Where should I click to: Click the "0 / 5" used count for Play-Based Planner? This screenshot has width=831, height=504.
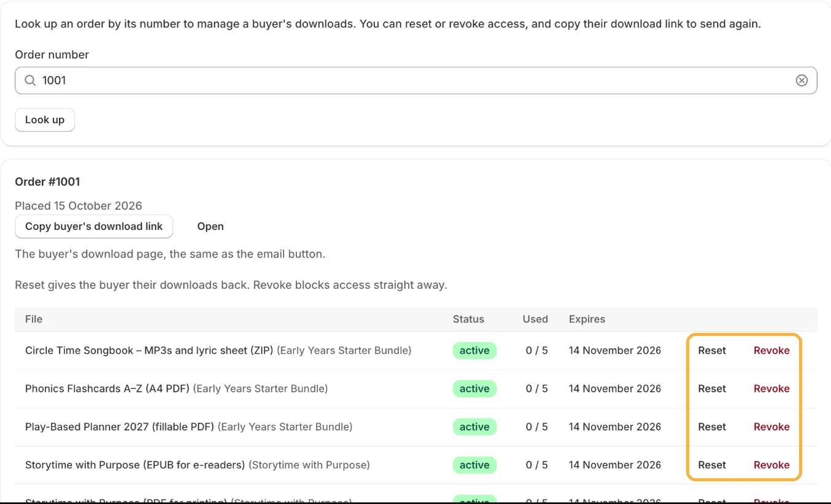[537, 427]
